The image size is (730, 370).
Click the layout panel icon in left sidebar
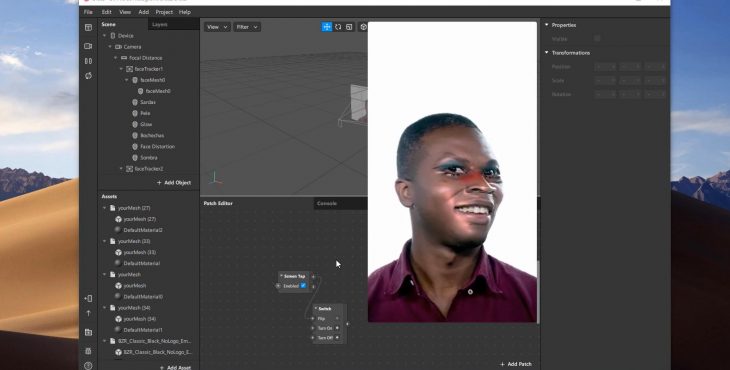(88, 28)
